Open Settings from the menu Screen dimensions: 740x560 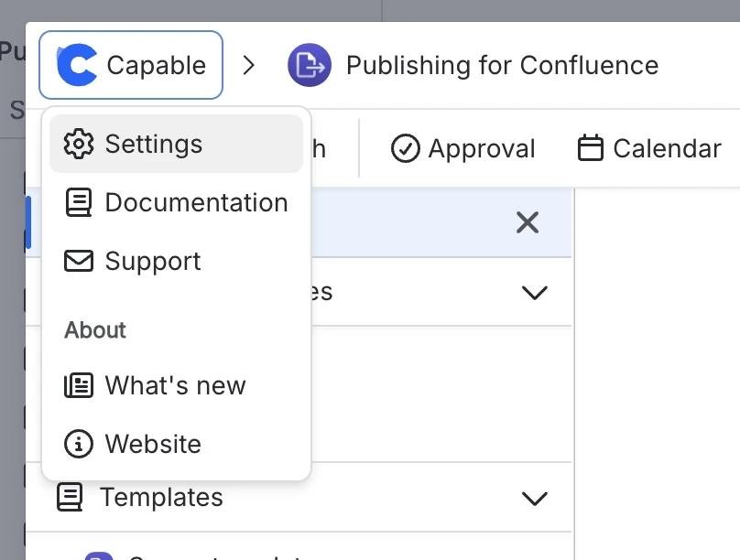click(x=154, y=144)
